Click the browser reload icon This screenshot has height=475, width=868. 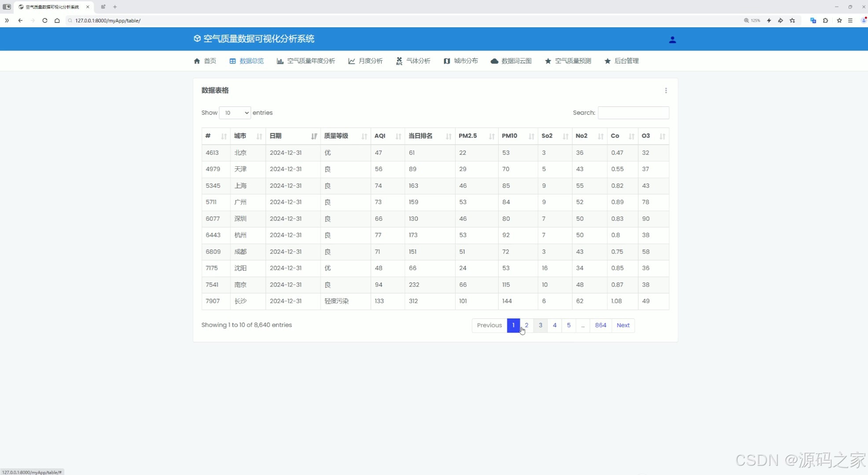[45, 21]
